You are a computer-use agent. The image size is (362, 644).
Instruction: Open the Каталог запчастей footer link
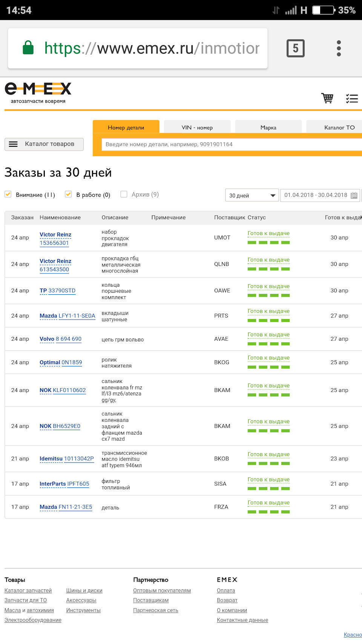[28, 590]
